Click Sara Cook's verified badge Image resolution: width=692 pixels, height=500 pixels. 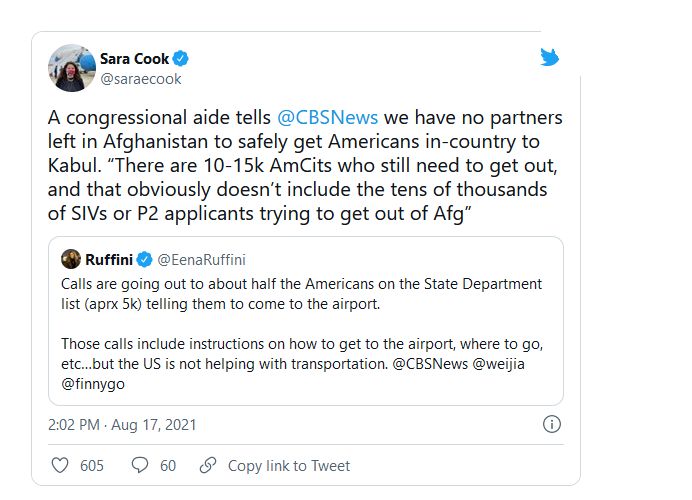[x=181, y=58]
